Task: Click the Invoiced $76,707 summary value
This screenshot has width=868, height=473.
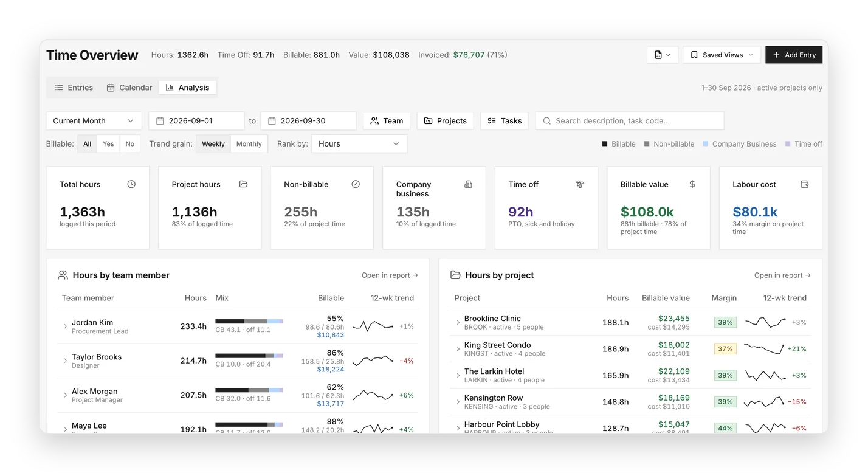Action: coord(469,55)
